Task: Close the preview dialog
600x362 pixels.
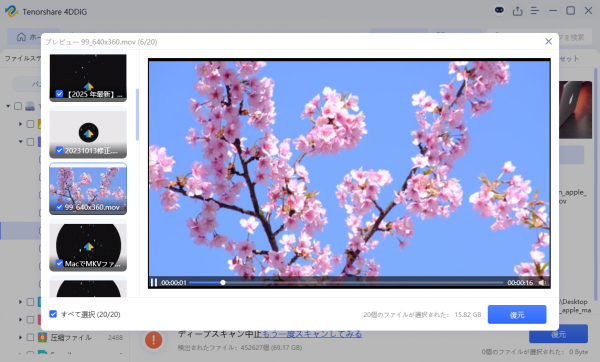Action: (x=548, y=41)
